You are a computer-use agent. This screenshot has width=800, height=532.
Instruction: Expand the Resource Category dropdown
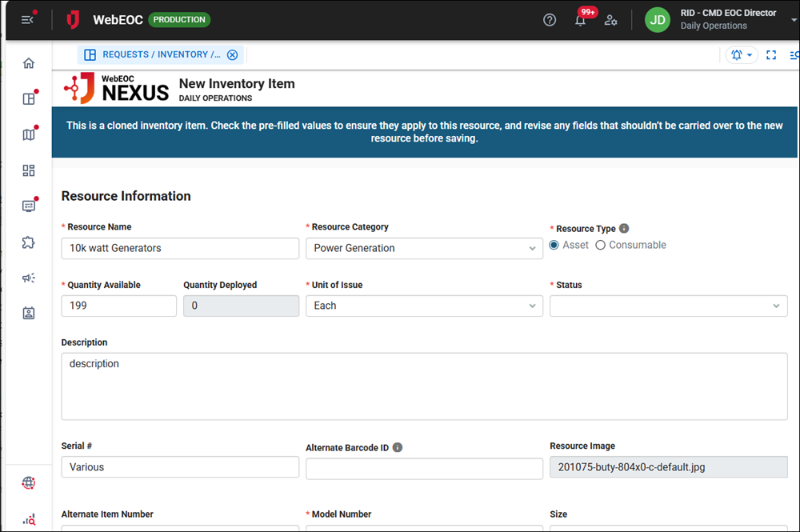pyautogui.click(x=424, y=248)
